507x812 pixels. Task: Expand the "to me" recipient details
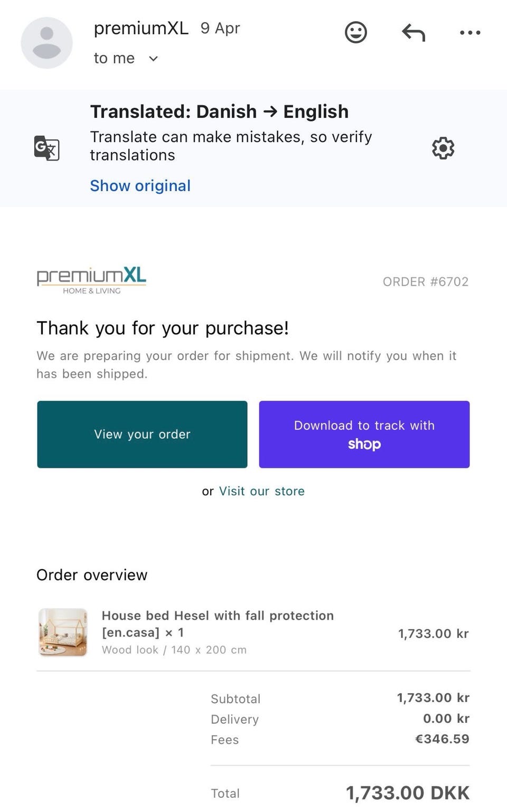[153, 59]
